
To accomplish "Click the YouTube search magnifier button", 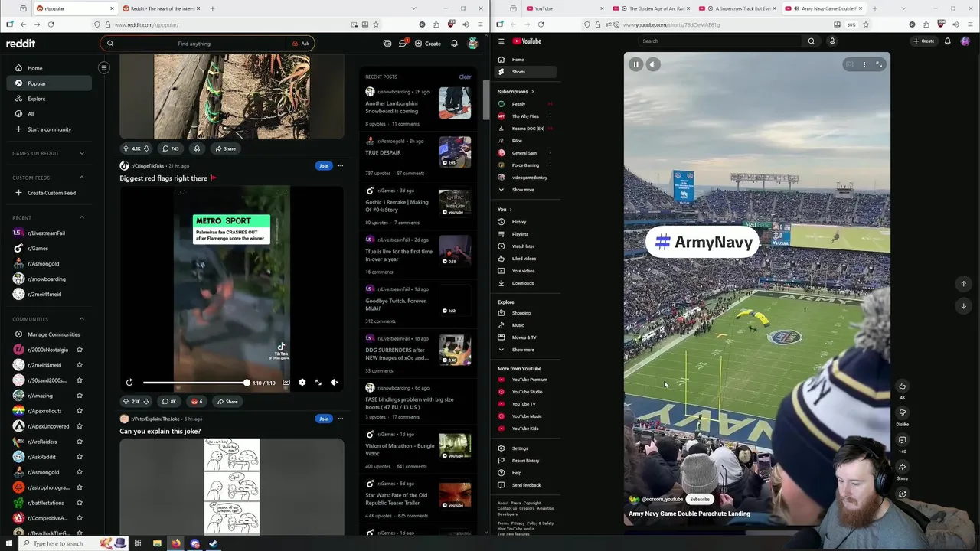I will tap(812, 41).
